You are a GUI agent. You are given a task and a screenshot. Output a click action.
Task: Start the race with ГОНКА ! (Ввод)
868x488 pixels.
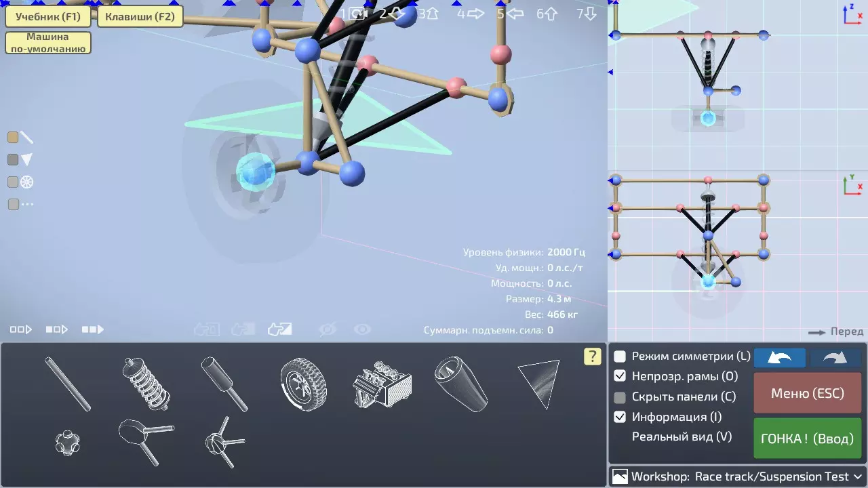[808, 439]
